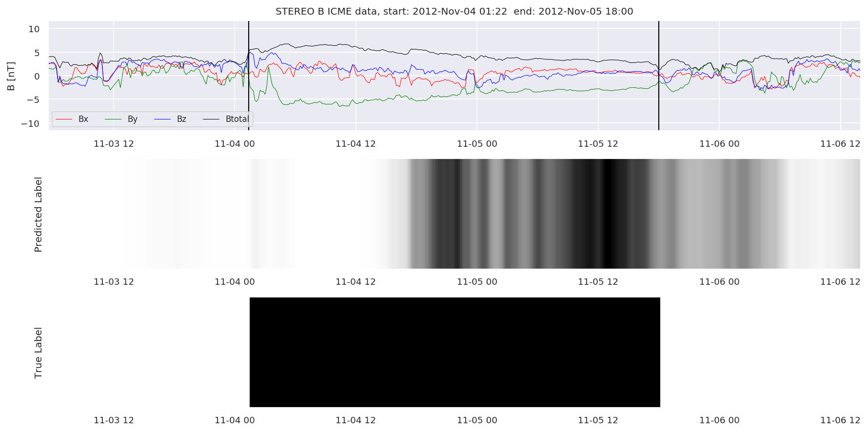868x432 pixels.
Task: Click the y-axis tick label '0'
Action: coord(37,77)
